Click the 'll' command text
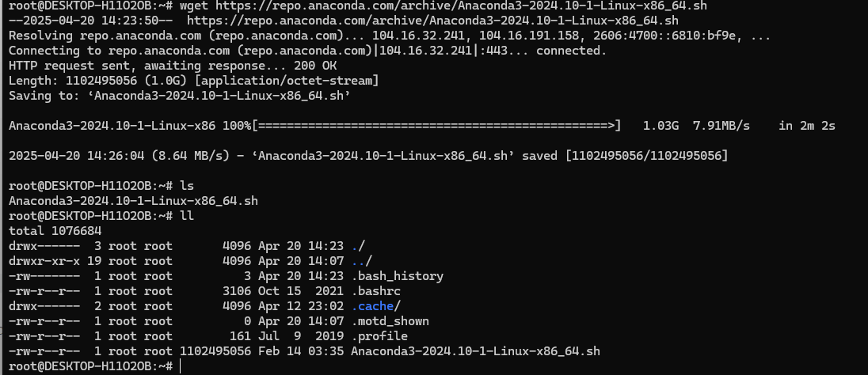This screenshot has height=375, width=868. [187, 215]
